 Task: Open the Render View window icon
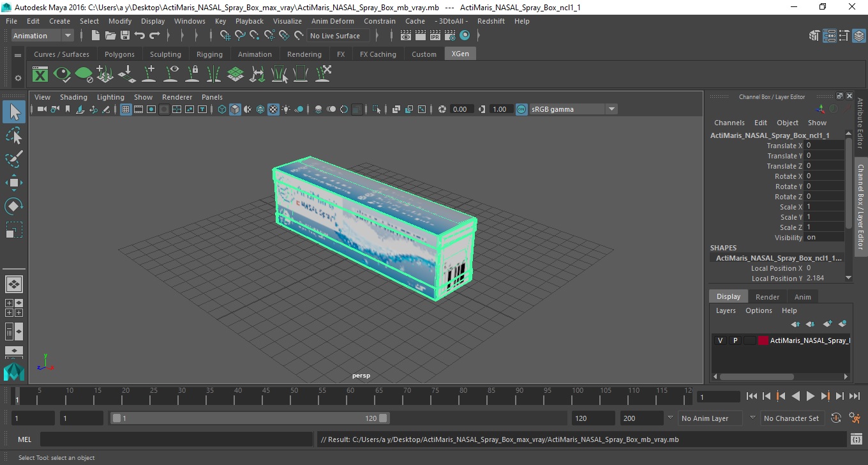pyautogui.click(x=406, y=36)
